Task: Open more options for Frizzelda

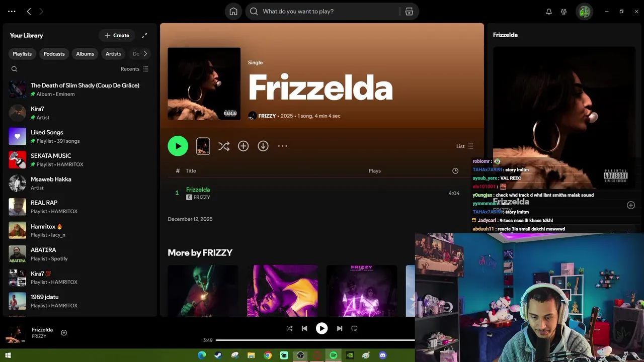Action: click(x=283, y=146)
